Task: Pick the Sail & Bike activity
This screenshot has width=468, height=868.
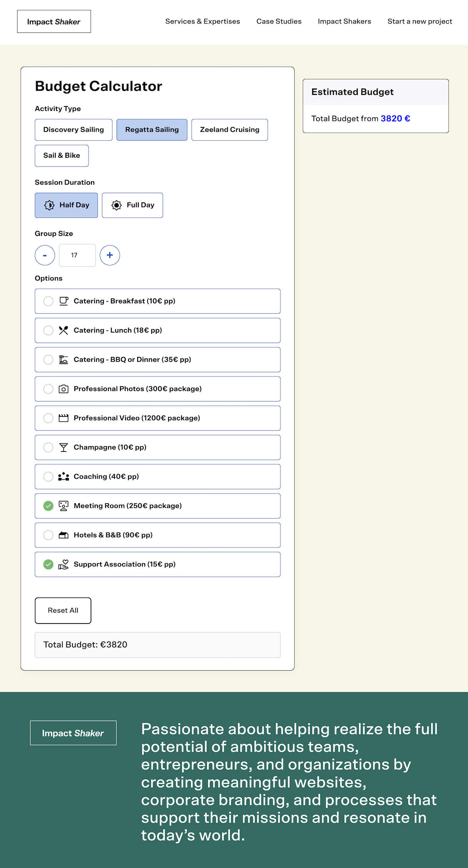Action: click(62, 156)
